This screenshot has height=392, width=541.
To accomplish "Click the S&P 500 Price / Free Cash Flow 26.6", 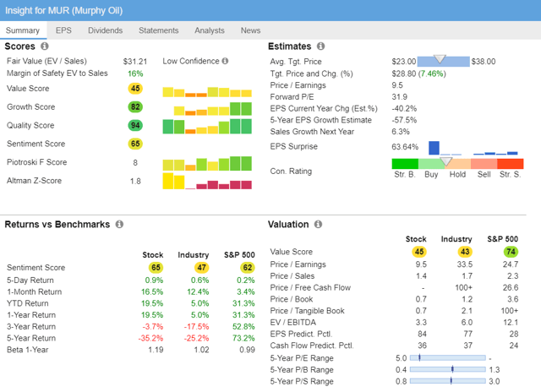I will pos(511,287).
